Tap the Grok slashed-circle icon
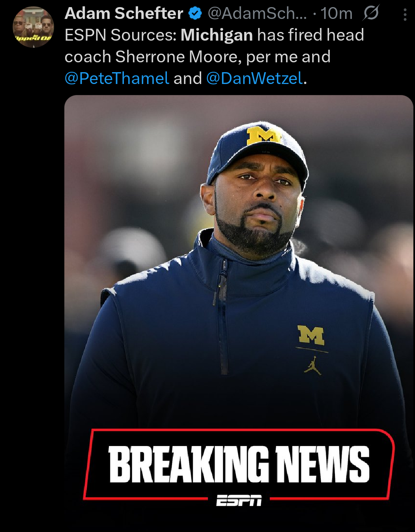415x532 pixels. (371, 13)
